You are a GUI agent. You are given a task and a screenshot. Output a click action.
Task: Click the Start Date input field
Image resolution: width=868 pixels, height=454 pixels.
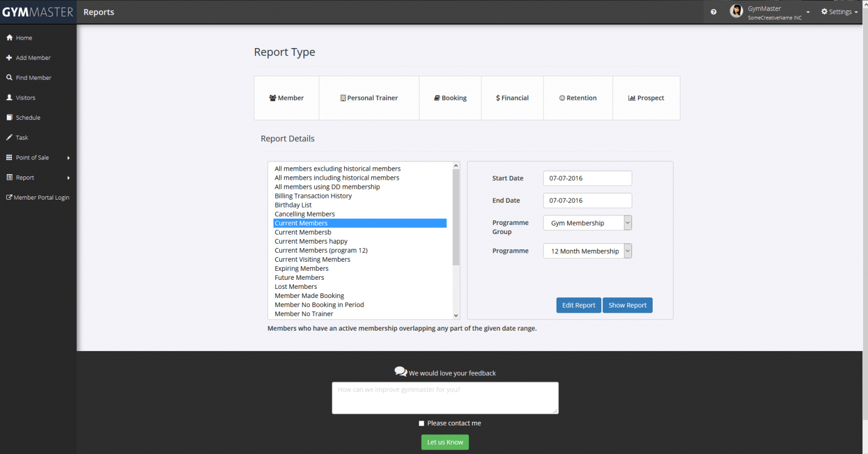[587, 178]
